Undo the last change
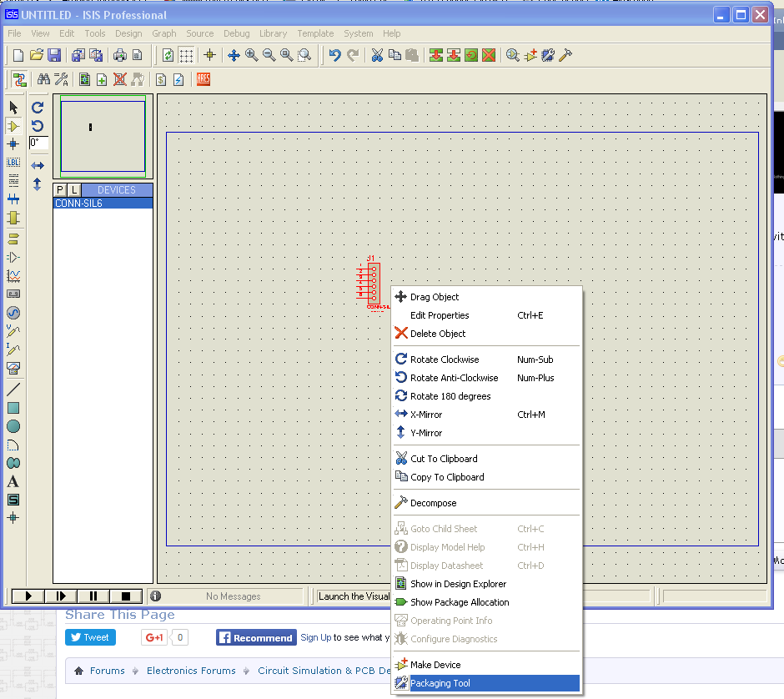The height and width of the screenshot is (699, 784). [x=335, y=55]
